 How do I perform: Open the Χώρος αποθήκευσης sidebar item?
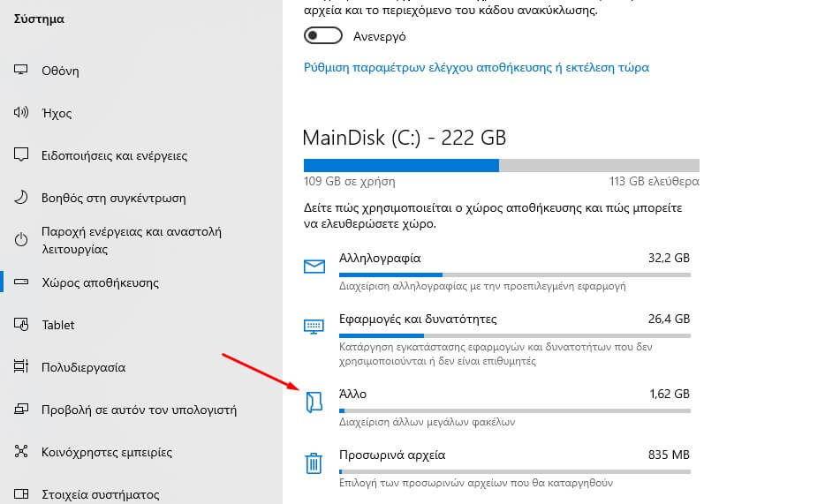coord(100,282)
